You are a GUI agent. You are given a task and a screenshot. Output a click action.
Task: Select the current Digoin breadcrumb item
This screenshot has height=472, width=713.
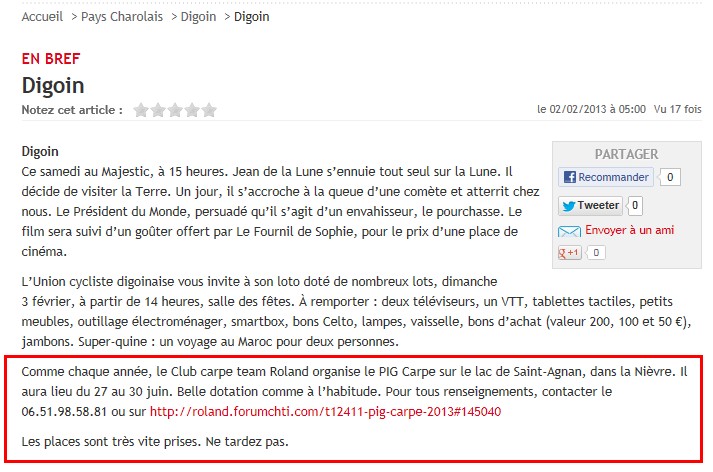pyautogui.click(x=251, y=17)
